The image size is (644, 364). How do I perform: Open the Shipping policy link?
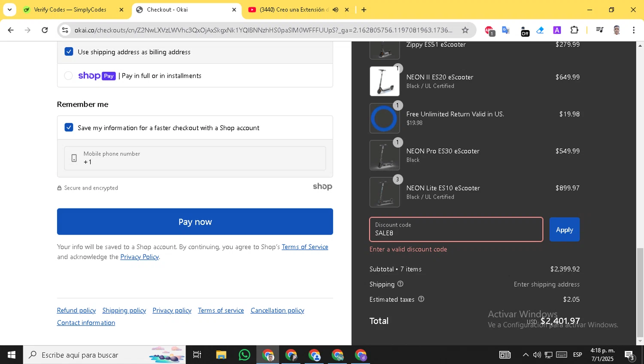[124, 310]
